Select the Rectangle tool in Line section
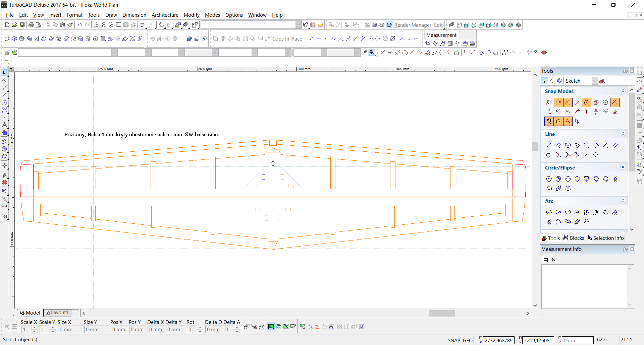This screenshot has width=644, height=345. [587, 145]
